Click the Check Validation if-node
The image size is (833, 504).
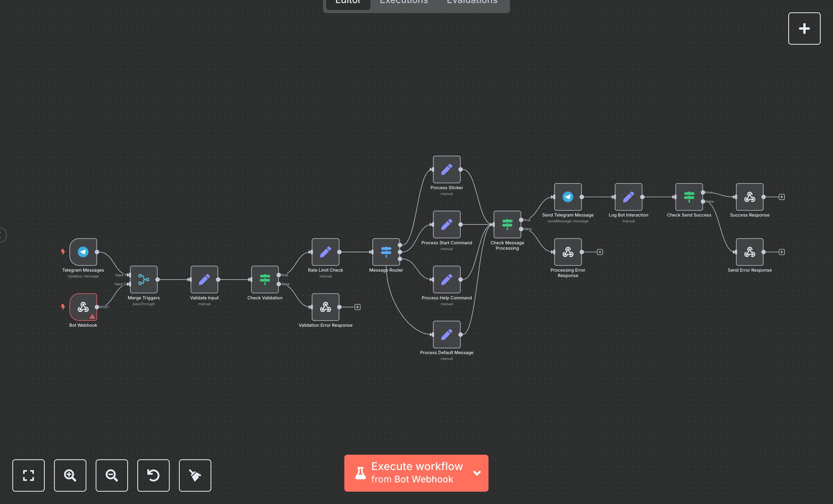(x=265, y=279)
